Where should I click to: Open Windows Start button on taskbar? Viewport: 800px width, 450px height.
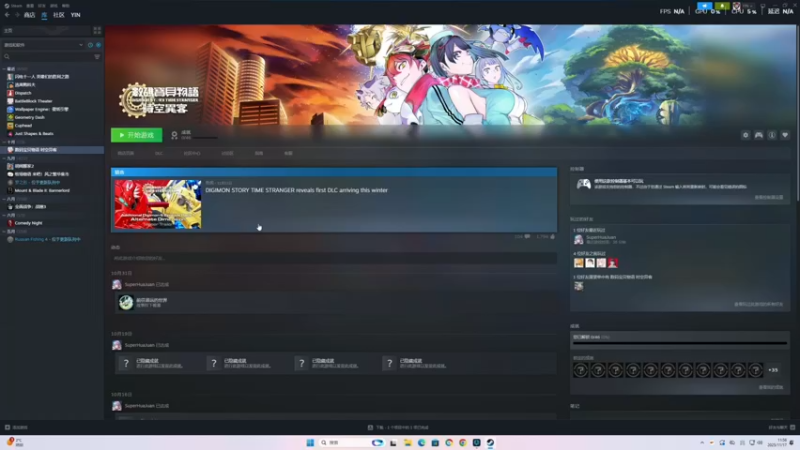[x=310, y=442]
